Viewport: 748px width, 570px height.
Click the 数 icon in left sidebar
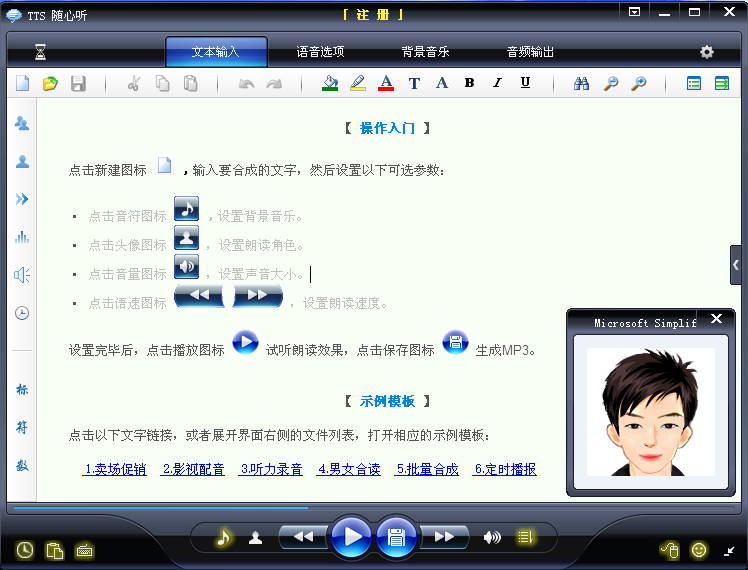22,465
